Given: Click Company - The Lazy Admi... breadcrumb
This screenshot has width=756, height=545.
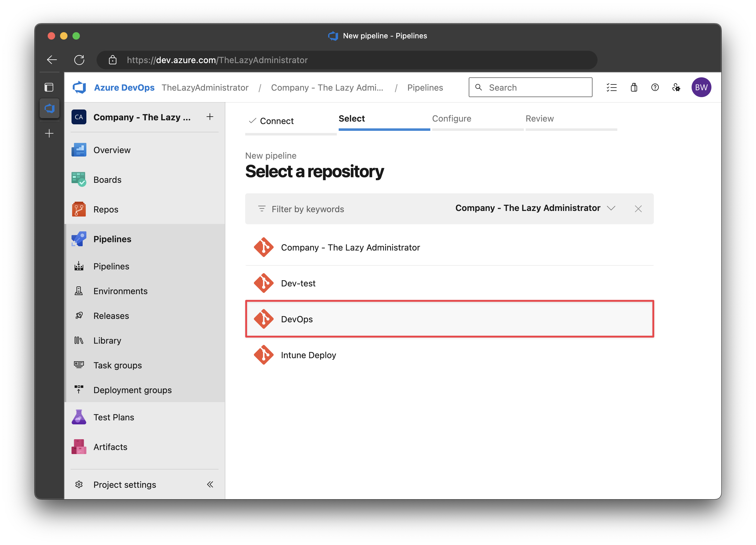Looking at the screenshot, I should [x=327, y=87].
